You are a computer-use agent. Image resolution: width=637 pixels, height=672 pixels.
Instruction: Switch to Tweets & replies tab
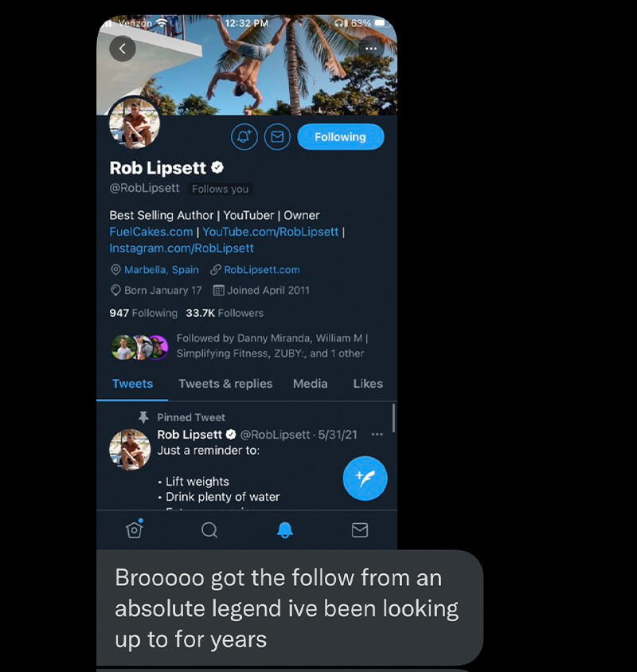click(225, 384)
